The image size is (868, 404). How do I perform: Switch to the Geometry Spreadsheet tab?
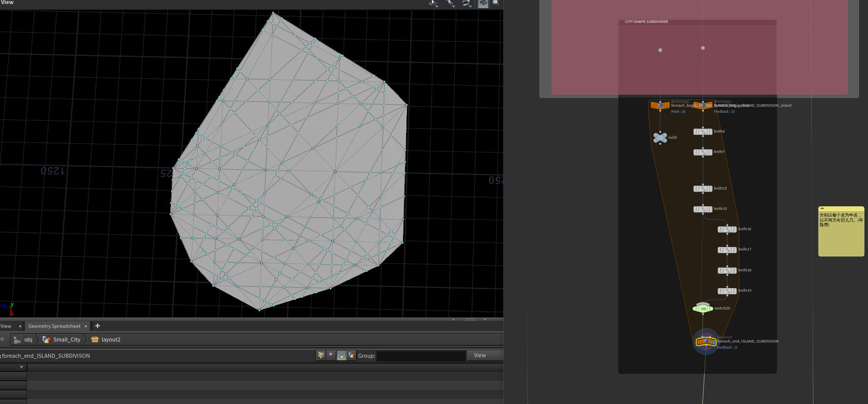(54, 326)
